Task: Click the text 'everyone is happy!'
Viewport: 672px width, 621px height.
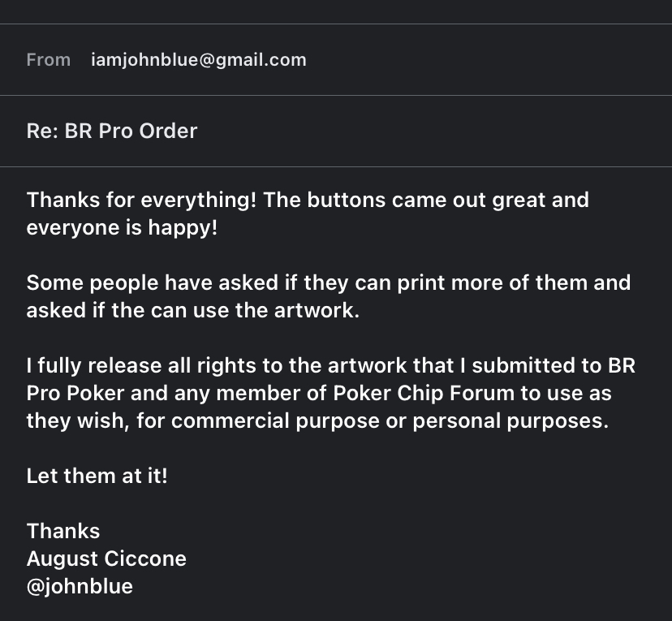Action: click(122, 227)
